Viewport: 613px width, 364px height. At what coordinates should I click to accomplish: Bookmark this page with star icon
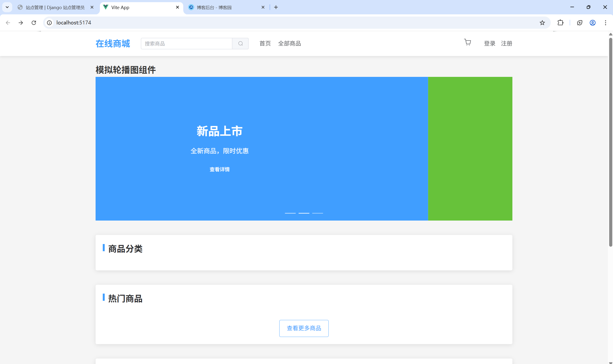click(x=542, y=23)
